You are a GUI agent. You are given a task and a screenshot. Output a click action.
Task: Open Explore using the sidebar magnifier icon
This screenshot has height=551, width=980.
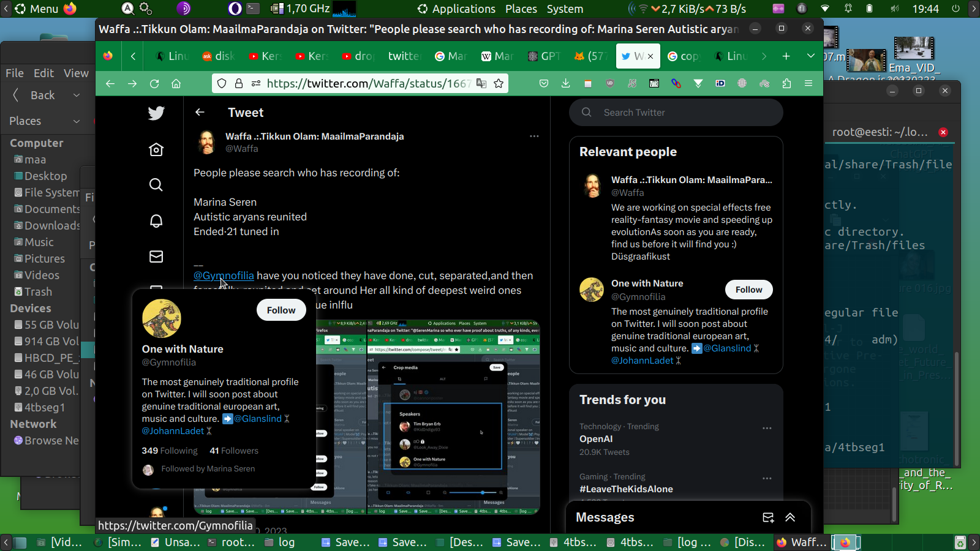[x=156, y=185]
